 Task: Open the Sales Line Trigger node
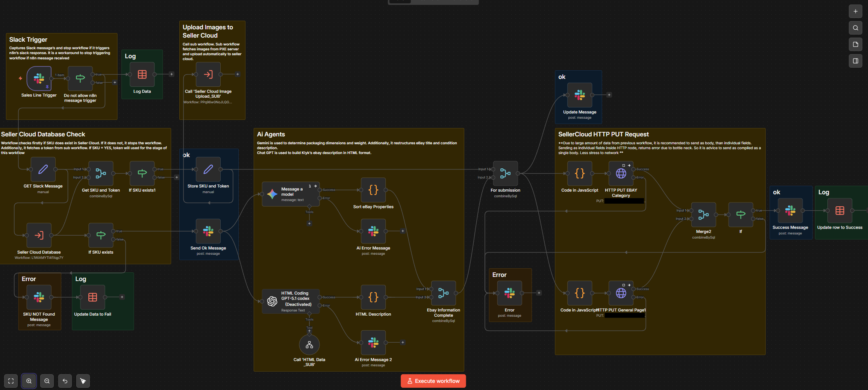(39, 79)
